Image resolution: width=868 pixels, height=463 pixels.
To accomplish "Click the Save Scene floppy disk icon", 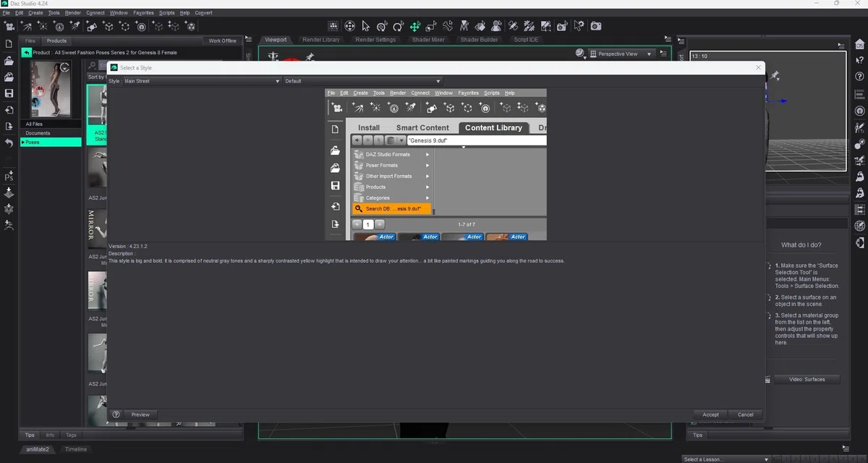I will pos(9,93).
